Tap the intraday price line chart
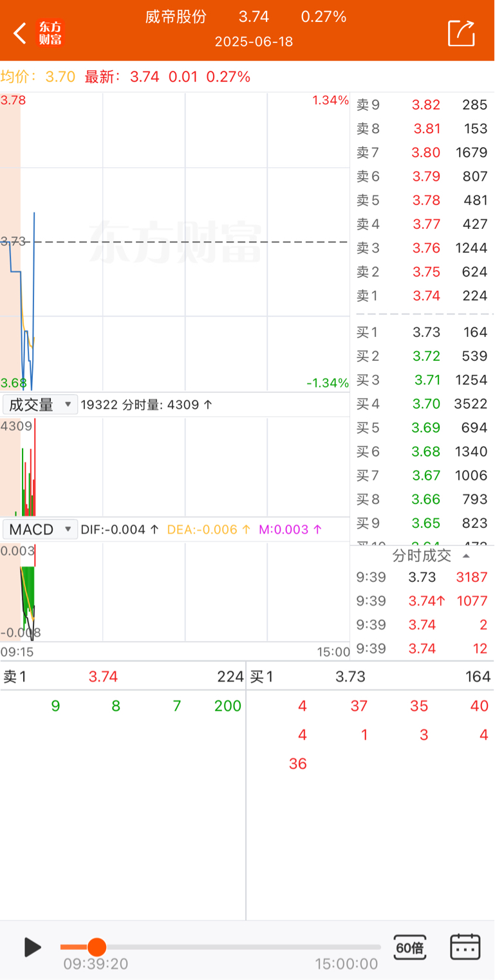The height and width of the screenshot is (980, 495). (x=175, y=242)
